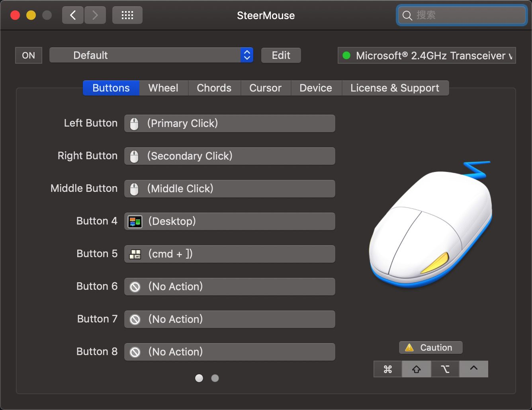Switch to the Device tab

[x=316, y=88]
